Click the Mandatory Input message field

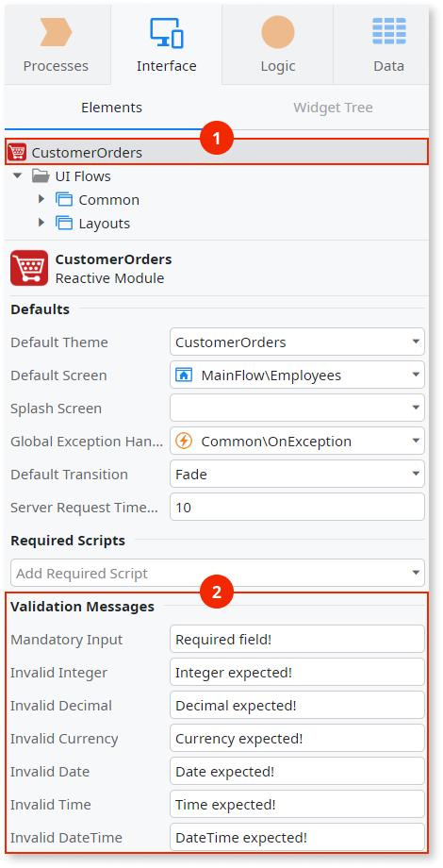point(297,640)
